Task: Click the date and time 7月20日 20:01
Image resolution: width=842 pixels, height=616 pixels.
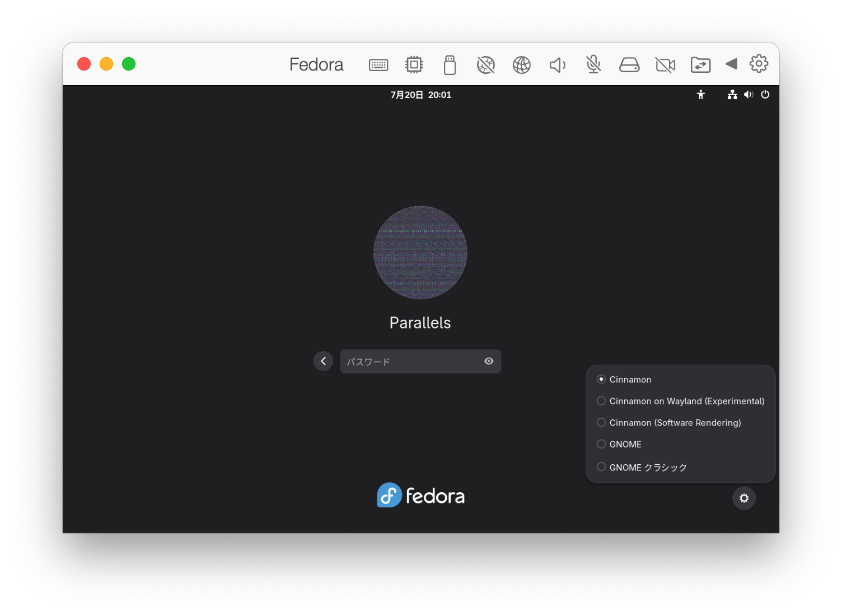Action: click(x=421, y=95)
